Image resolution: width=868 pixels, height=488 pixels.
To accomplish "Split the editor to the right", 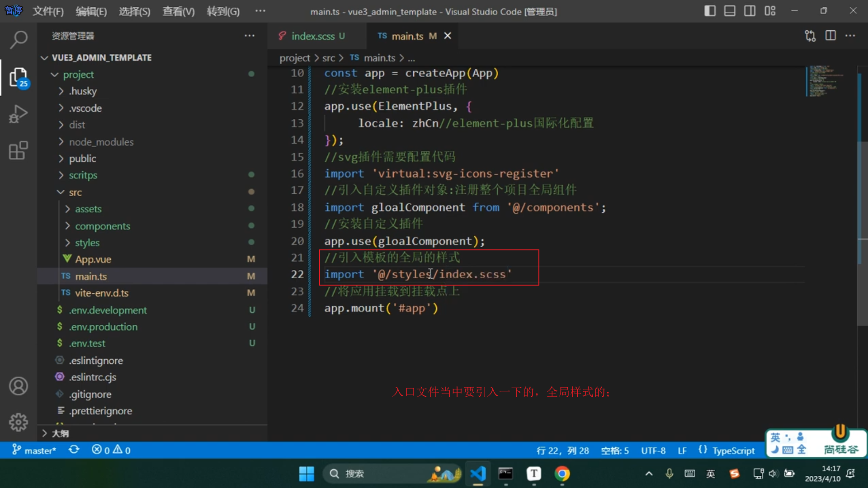I will click(x=830, y=36).
